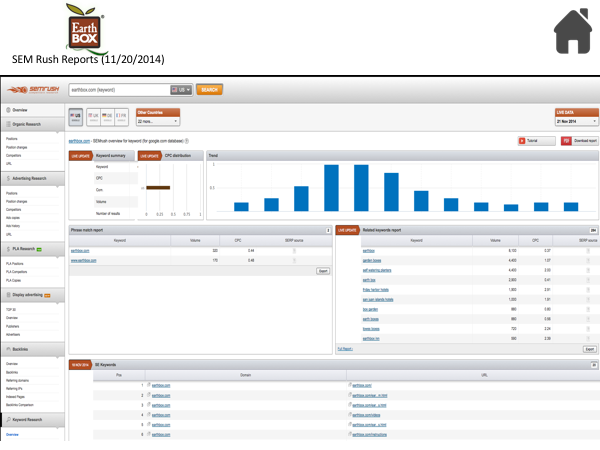This screenshot has height=450, width=600.
Task: Open PLA Copies in sidebar
Action: pyautogui.click(x=13, y=280)
